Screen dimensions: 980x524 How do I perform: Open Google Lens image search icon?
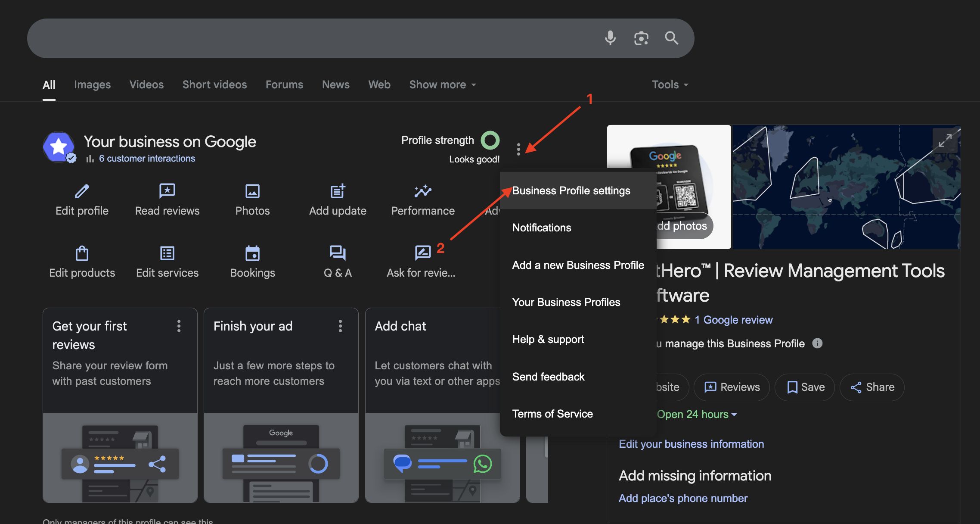pos(641,38)
